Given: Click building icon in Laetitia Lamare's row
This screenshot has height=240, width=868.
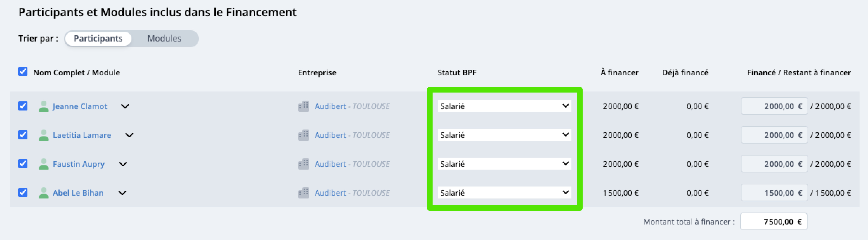Looking at the screenshot, I should pos(303,135).
